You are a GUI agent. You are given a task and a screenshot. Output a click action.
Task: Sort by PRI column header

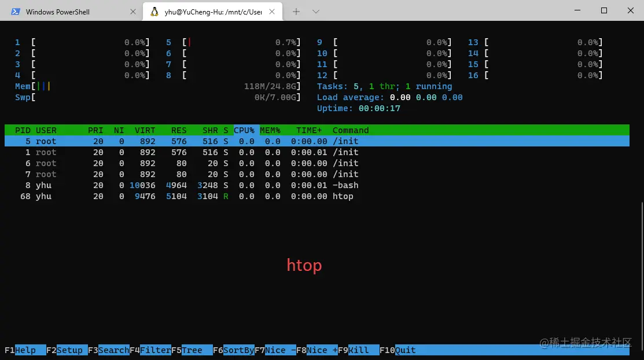95,130
